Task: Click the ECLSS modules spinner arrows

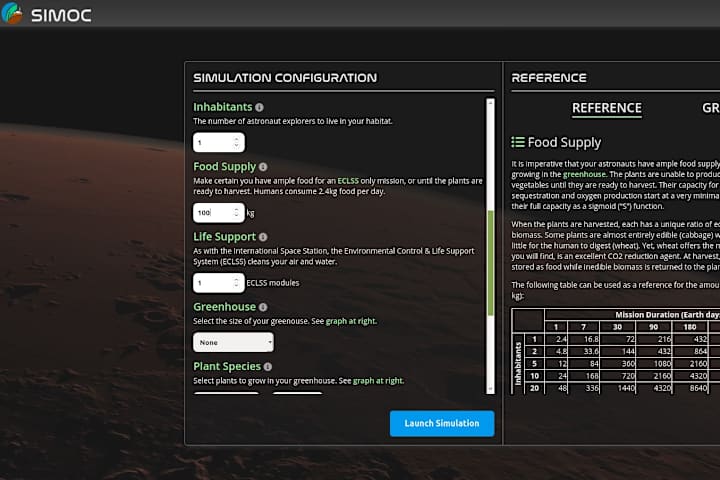Action: point(236,283)
